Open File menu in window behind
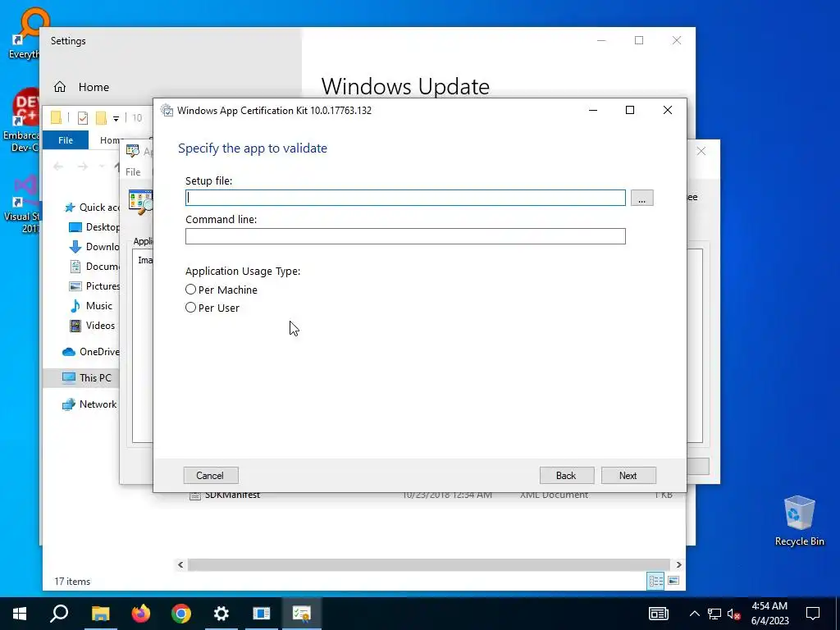 click(x=133, y=172)
